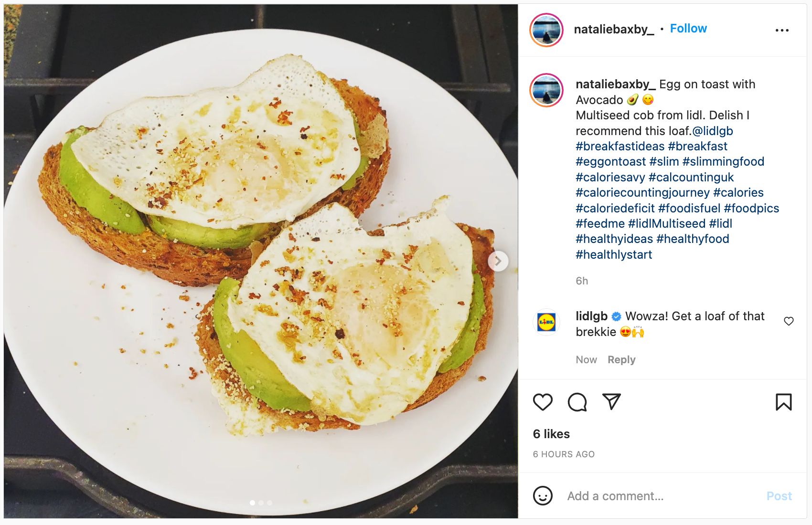Viewport: 812px width, 525px height.
Task: Open emoji picker smiley icon
Action: (543, 496)
